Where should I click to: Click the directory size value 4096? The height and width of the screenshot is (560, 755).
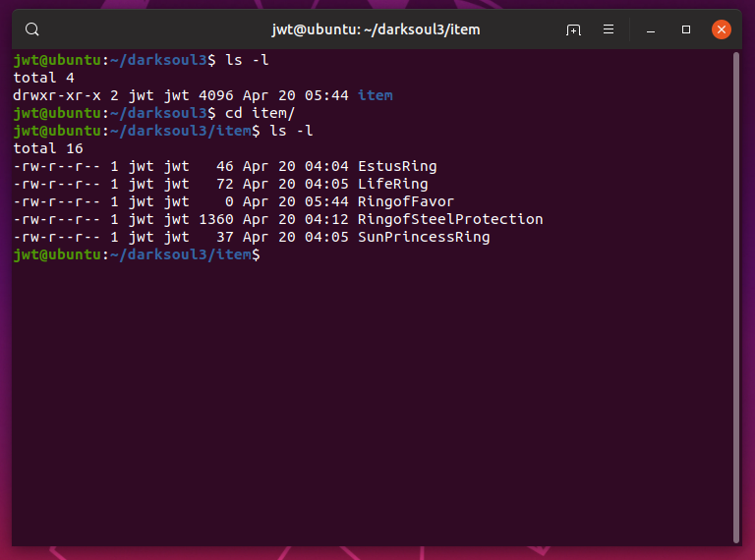tap(216, 95)
